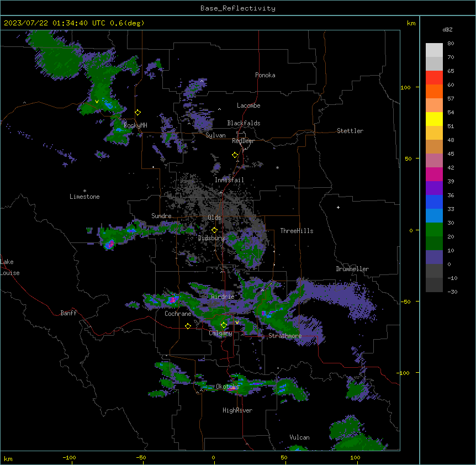Click the Blackfalds city label

coord(244,123)
